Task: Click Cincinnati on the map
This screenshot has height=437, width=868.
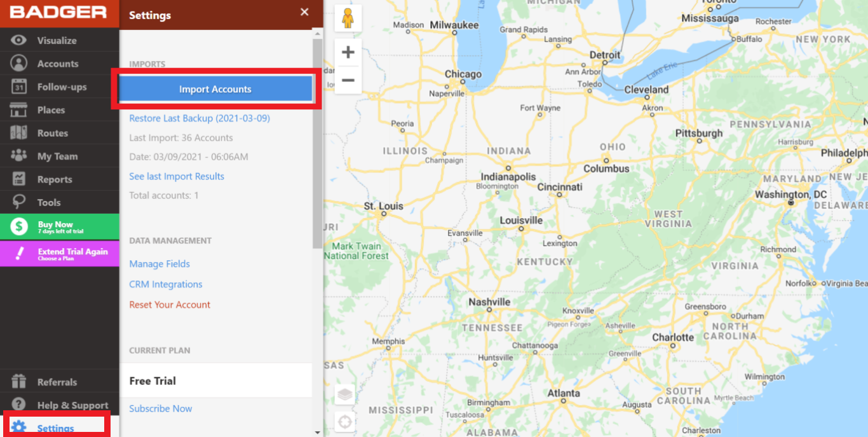Action: (560, 187)
